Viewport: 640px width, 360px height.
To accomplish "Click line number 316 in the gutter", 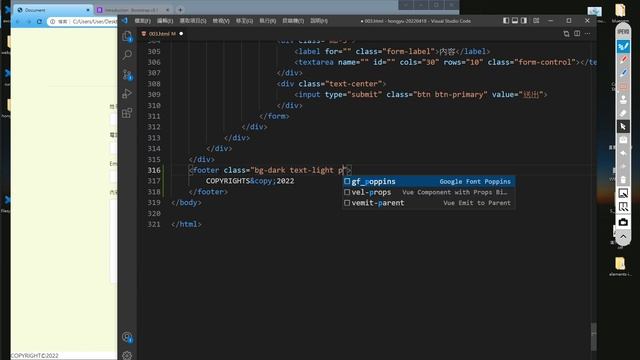I will [154, 170].
